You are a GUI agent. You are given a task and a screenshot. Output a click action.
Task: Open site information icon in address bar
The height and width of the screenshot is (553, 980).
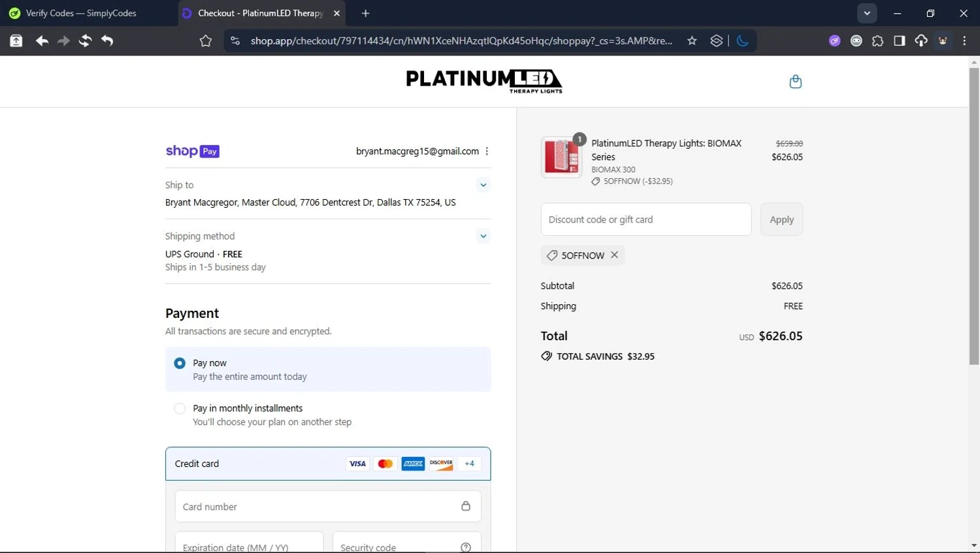click(235, 40)
